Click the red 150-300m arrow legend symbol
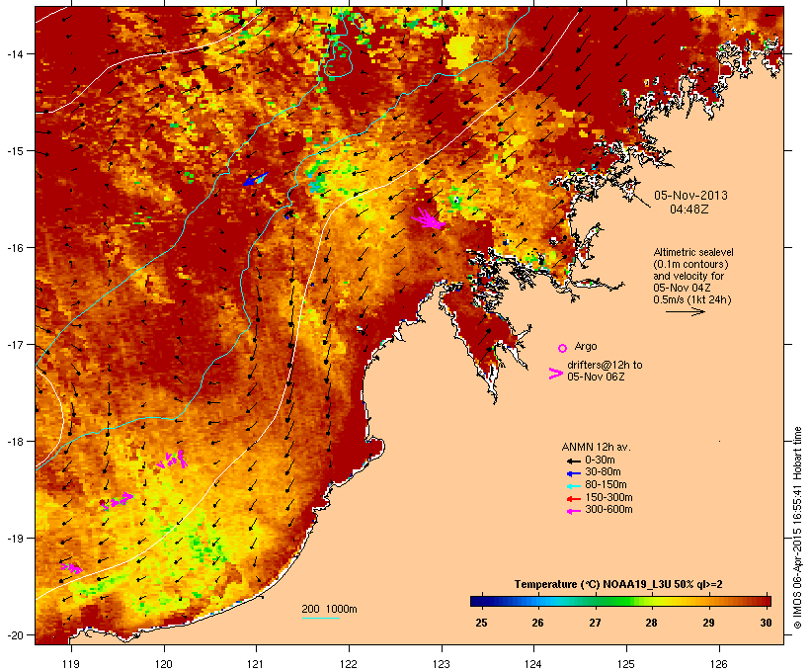 (x=573, y=499)
